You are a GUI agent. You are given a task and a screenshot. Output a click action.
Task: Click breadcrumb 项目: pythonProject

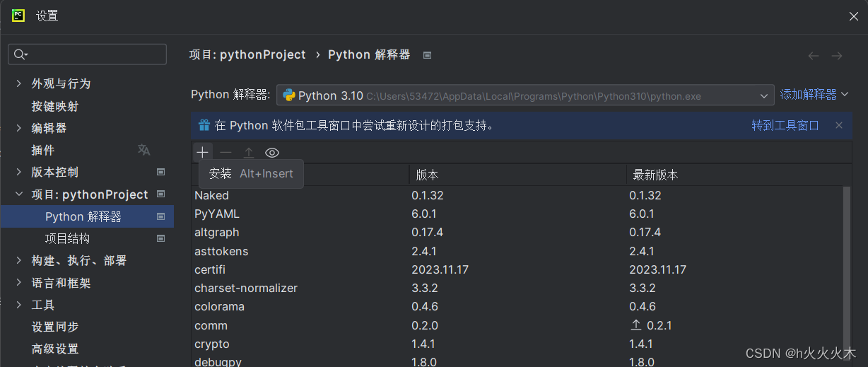coord(247,54)
